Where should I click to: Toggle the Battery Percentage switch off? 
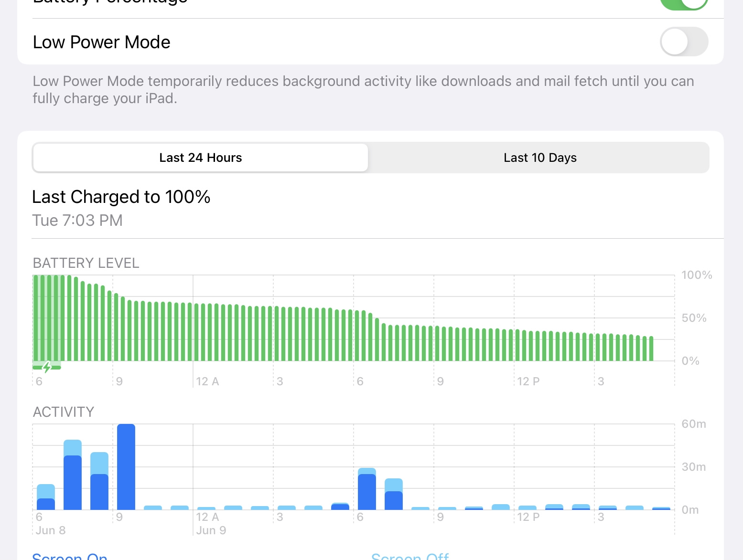click(683, 4)
